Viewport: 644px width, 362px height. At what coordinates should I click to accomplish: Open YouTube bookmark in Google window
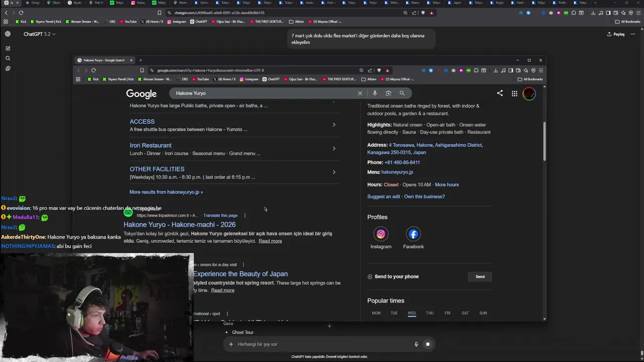click(200, 79)
